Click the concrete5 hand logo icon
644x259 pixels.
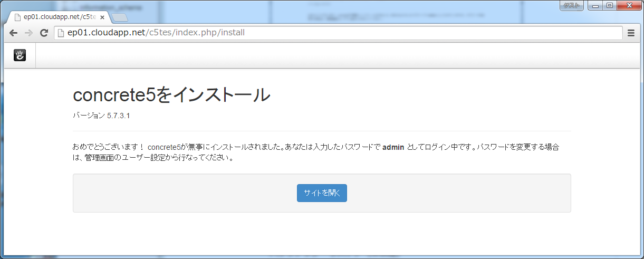pyautogui.click(x=20, y=55)
